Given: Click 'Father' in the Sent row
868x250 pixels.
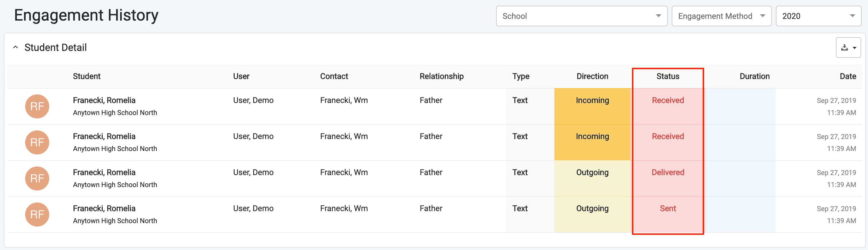Looking at the screenshot, I should (431, 209).
